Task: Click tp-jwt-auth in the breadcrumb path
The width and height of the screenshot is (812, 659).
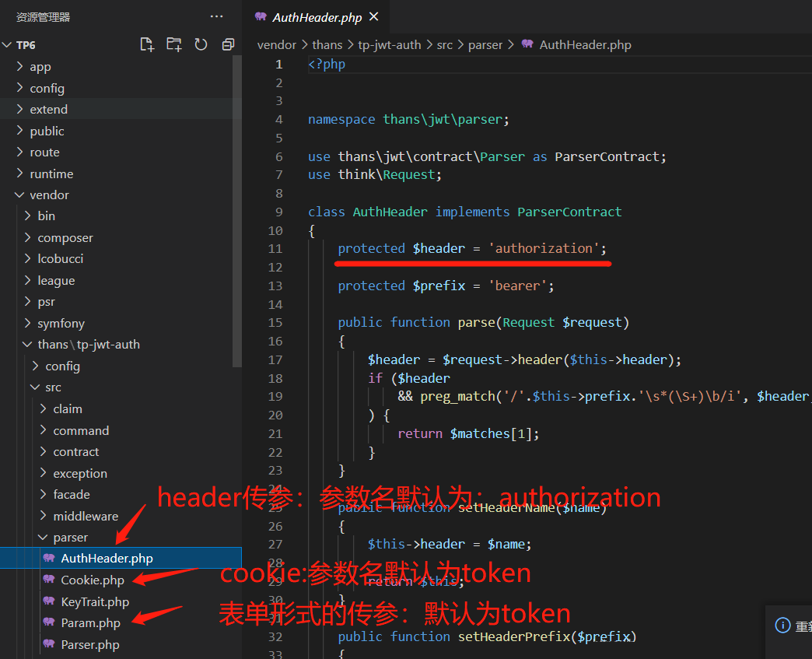Action: pos(389,45)
